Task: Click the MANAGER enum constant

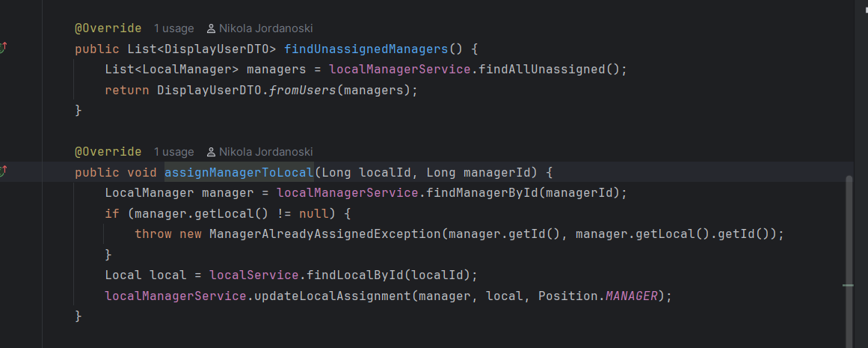Action: point(631,296)
